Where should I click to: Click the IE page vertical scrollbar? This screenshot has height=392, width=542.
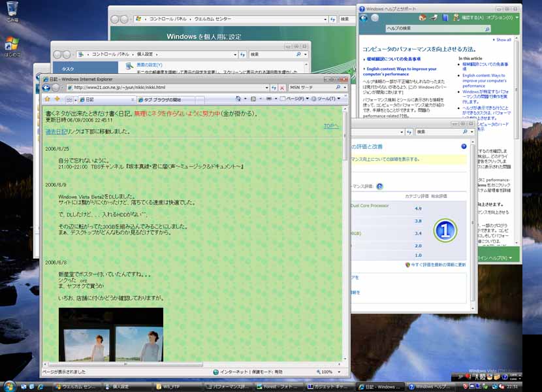pyautogui.click(x=345, y=235)
